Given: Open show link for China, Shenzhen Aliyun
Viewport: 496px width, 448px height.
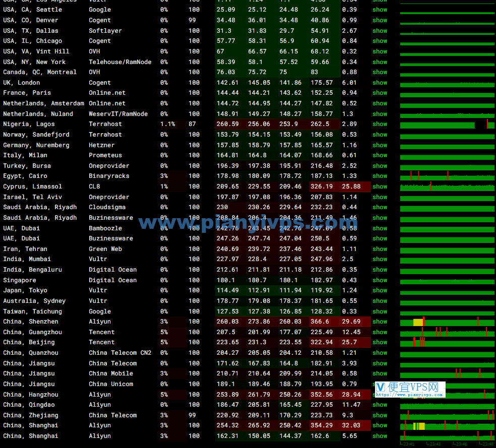Looking at the screenshot, I should (380, 322).
